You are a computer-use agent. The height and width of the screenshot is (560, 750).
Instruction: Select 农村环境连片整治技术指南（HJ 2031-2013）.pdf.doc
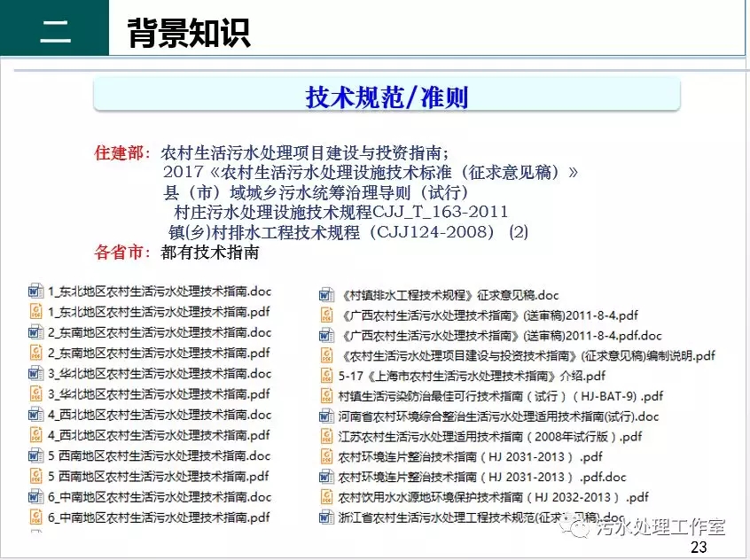(x=482, y=478)
